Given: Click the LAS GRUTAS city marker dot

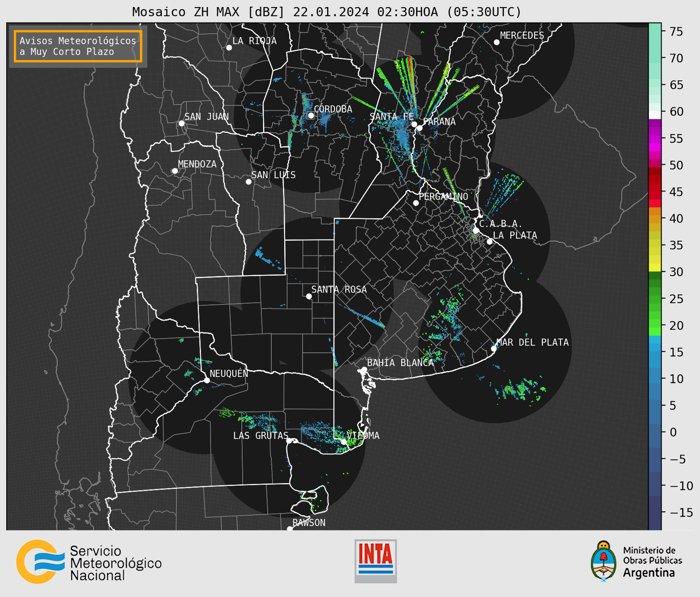Looking at the screenshot, I should pyautogui.click(x=289, y=441).
